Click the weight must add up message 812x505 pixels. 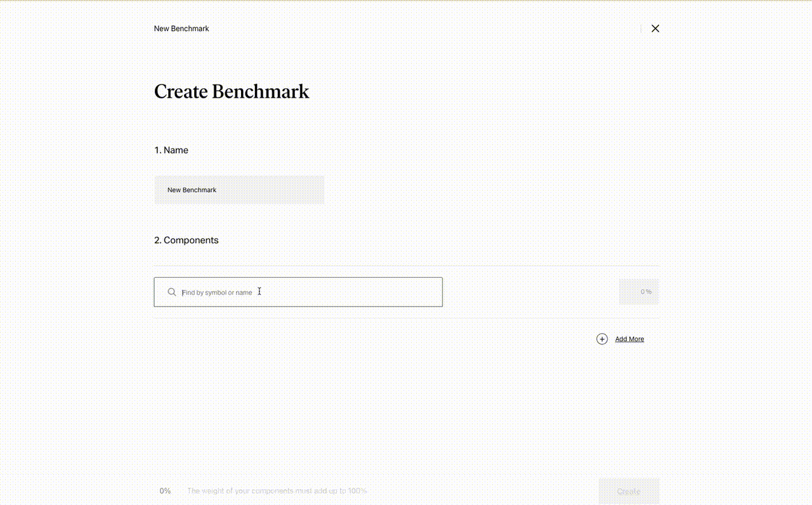coord(277,491)
